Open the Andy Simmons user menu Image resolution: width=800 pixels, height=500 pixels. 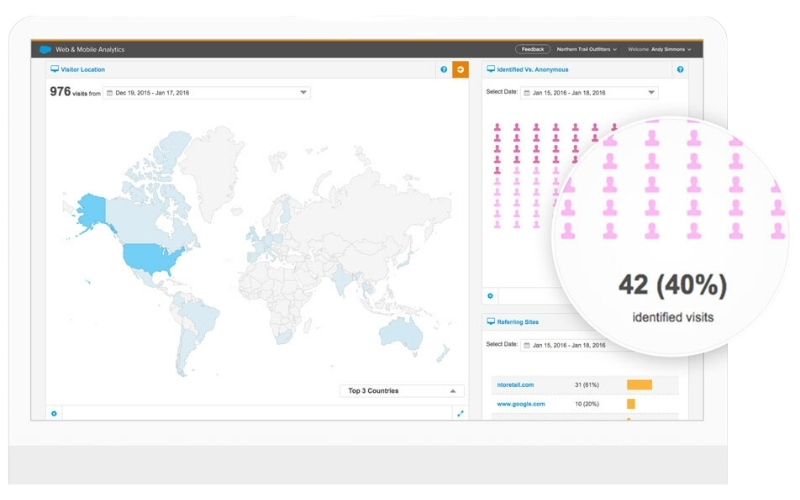[660, 49]
